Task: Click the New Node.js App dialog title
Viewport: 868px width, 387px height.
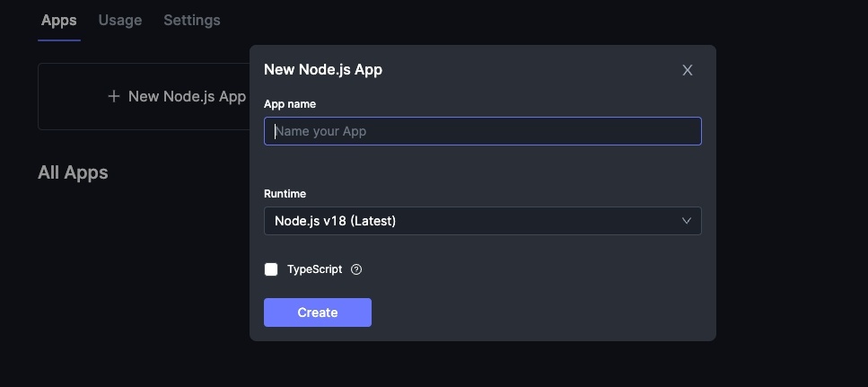Action: (323, 70)
